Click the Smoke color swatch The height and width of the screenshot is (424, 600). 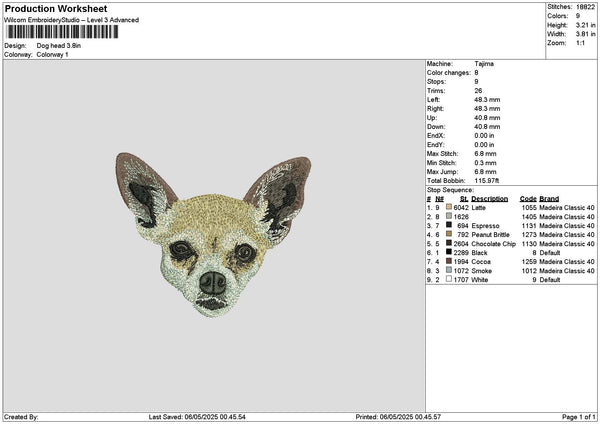449,270
